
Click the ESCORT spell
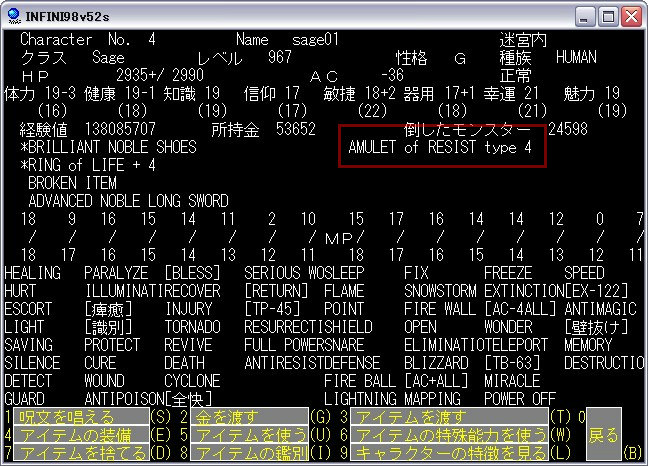point(29,309)
